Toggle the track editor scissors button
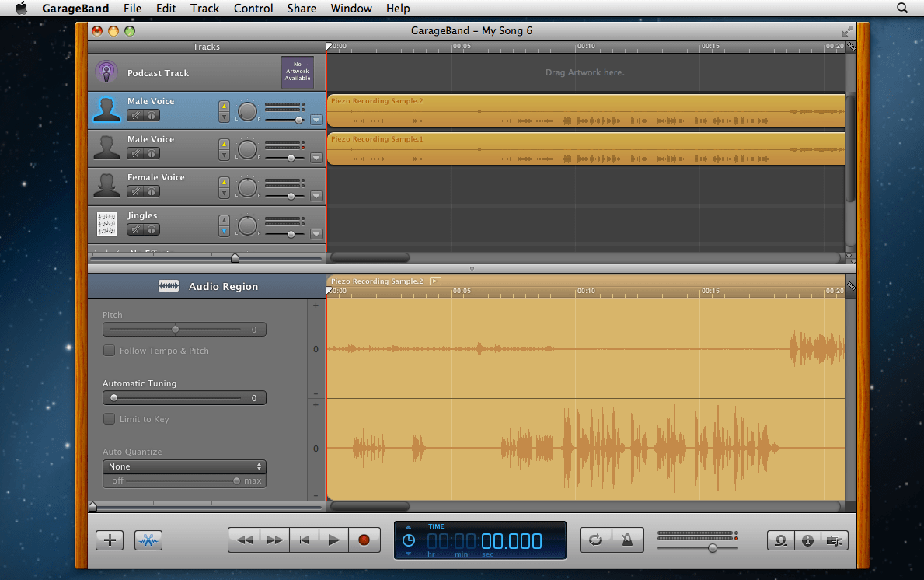 (148, 540)
